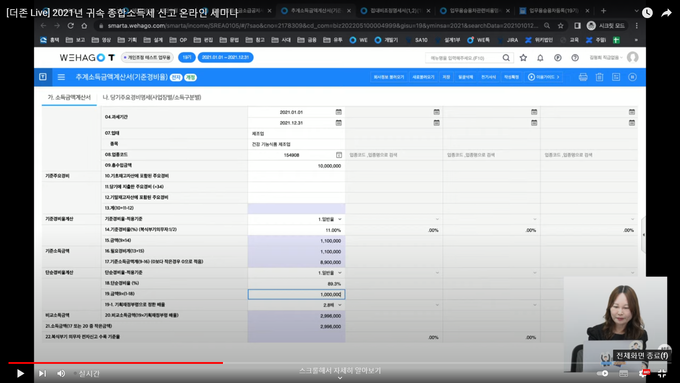Viewport: 680px width, 383px height.
Task: Go to browser home page
Action: tap(84, 26)
